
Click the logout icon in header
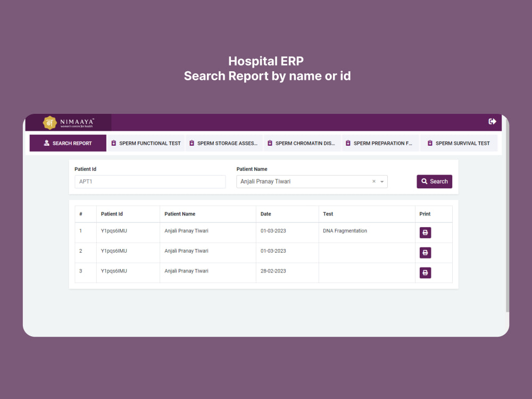point(492,121)
